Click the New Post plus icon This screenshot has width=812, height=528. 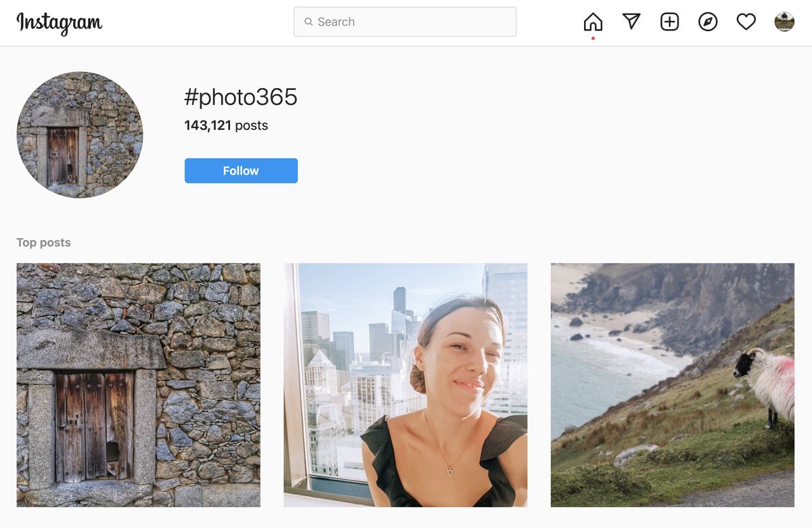click(669, 22)
